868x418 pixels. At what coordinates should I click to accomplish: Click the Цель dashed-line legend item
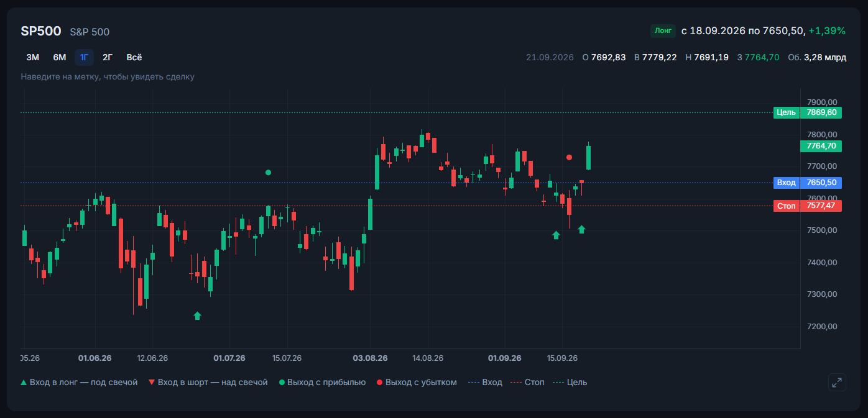pos(570,382)
